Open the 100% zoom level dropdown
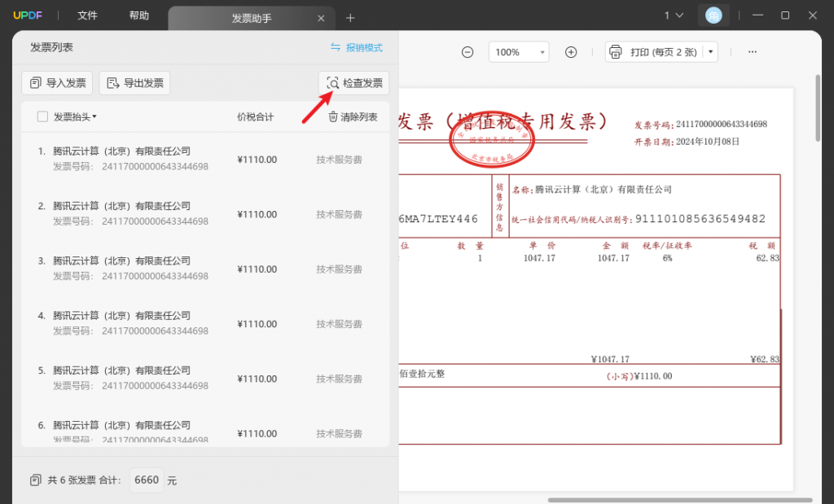The height and width of the screenshot is (504, 834). pyautogui.click(x=519, y=52)
